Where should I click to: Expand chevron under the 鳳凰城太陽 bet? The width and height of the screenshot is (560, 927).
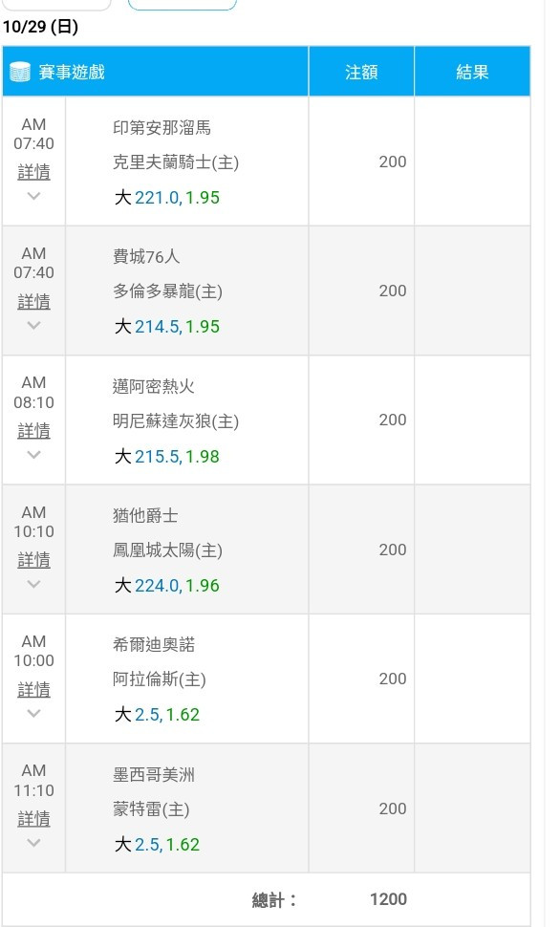click(x=33, y=584)
